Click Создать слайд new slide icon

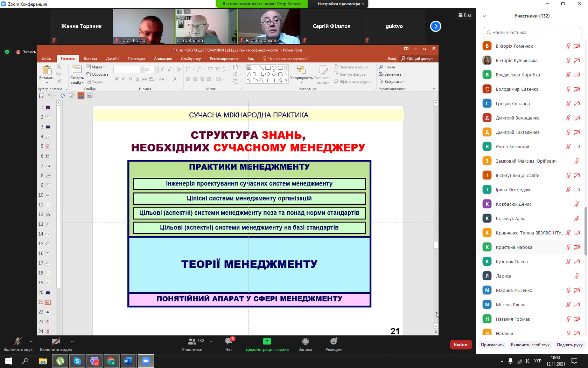click(77, 69)
